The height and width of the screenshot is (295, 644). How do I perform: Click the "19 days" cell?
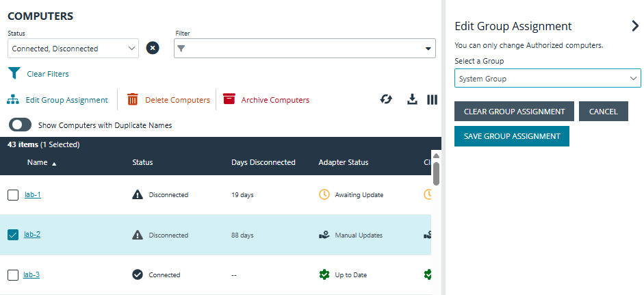pos(242,195)
